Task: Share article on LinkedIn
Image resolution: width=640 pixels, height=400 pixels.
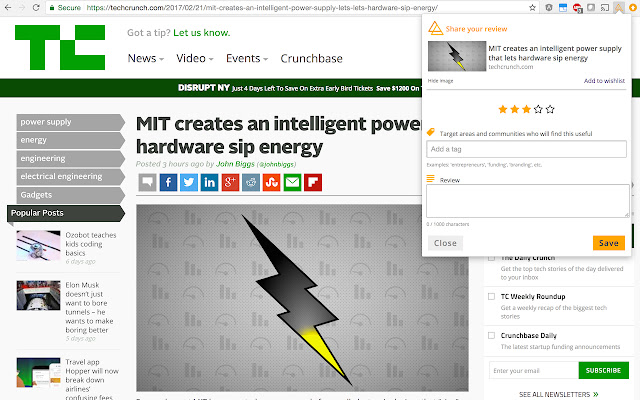Action: point(209,182)
